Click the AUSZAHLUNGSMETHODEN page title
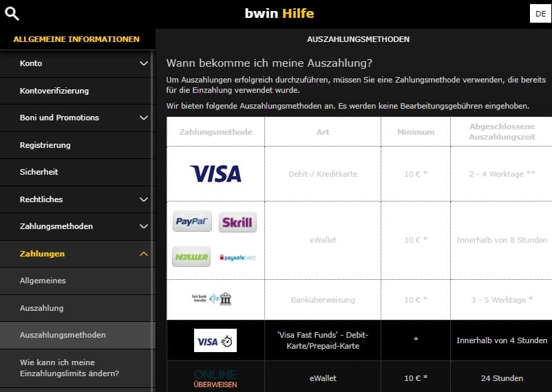The width and height of the screenshot is (552, 392). [358, 39]
